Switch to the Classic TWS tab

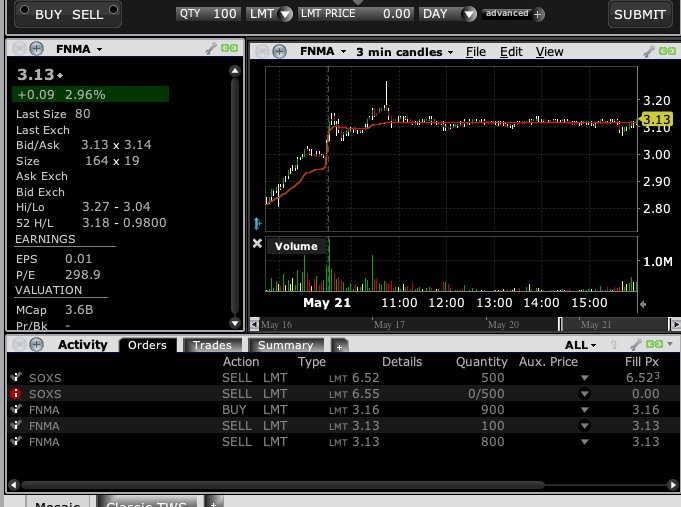pos(147,502)
